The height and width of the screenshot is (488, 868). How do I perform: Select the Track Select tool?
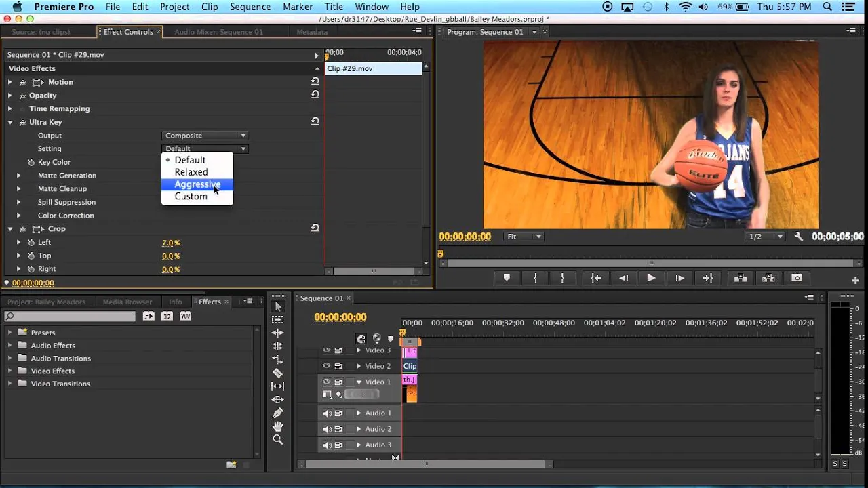pos(278,319)
